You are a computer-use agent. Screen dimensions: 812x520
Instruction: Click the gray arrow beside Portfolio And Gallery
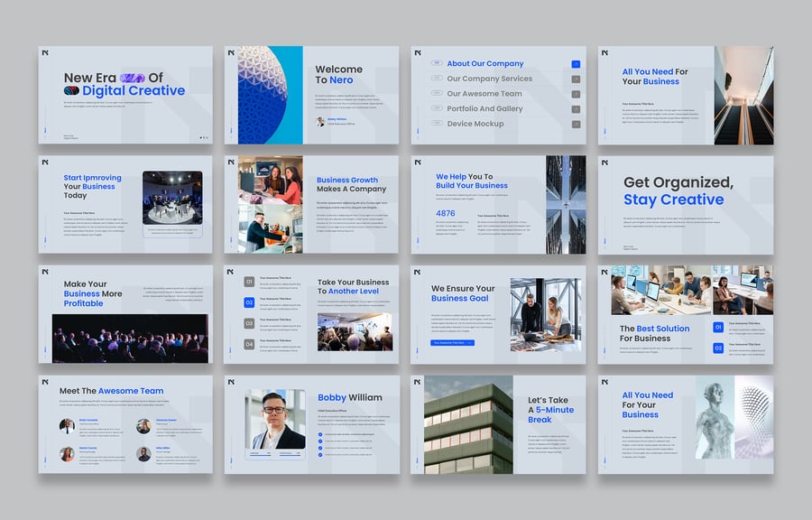tap(576, 109)
